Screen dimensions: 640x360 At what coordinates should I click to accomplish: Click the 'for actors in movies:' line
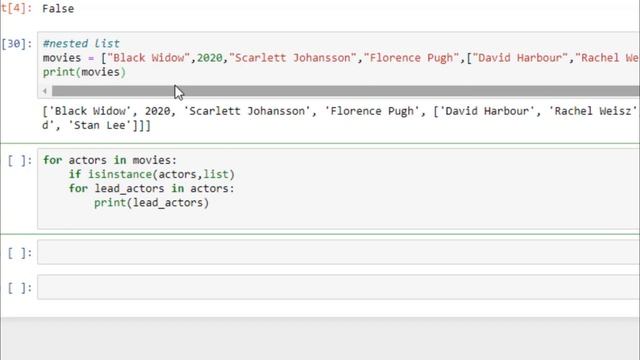coord(110,160)
